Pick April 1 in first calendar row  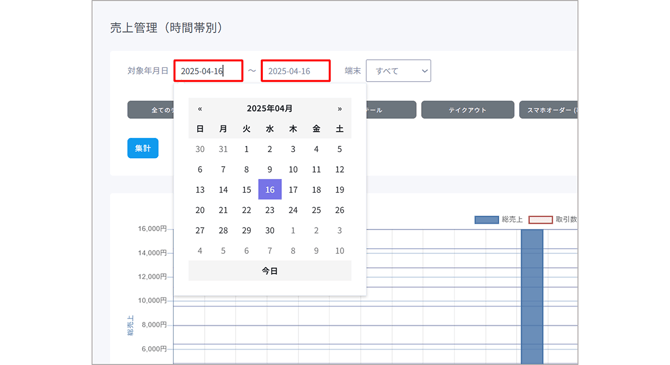click(x=247, y=149)
